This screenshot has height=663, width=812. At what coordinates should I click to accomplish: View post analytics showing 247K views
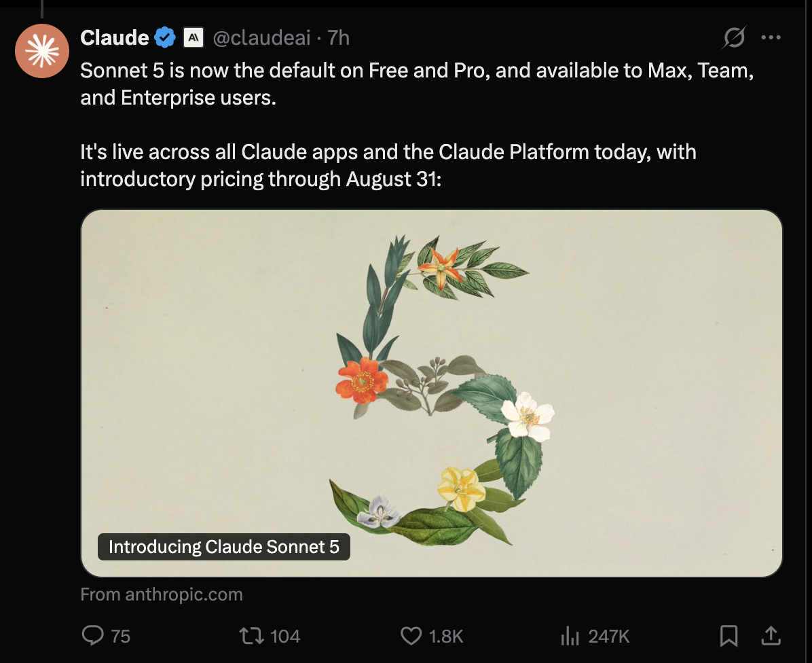(570, 636)
